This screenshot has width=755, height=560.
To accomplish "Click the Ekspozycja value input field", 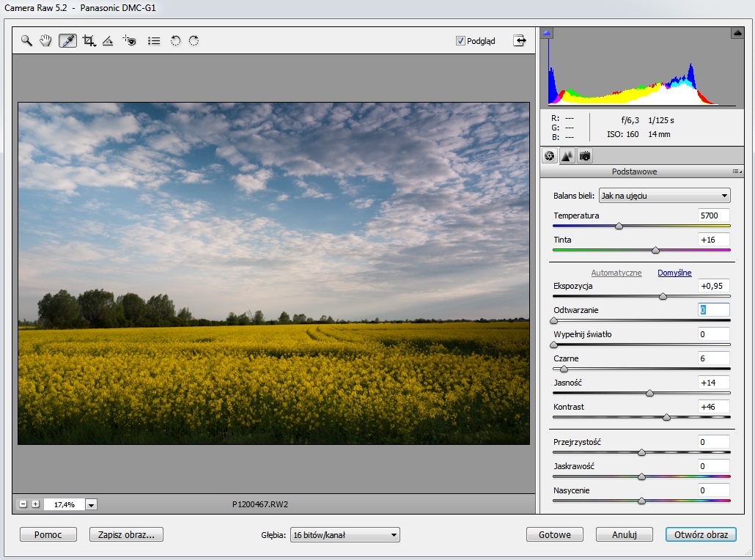I will (x=713, y=286).
